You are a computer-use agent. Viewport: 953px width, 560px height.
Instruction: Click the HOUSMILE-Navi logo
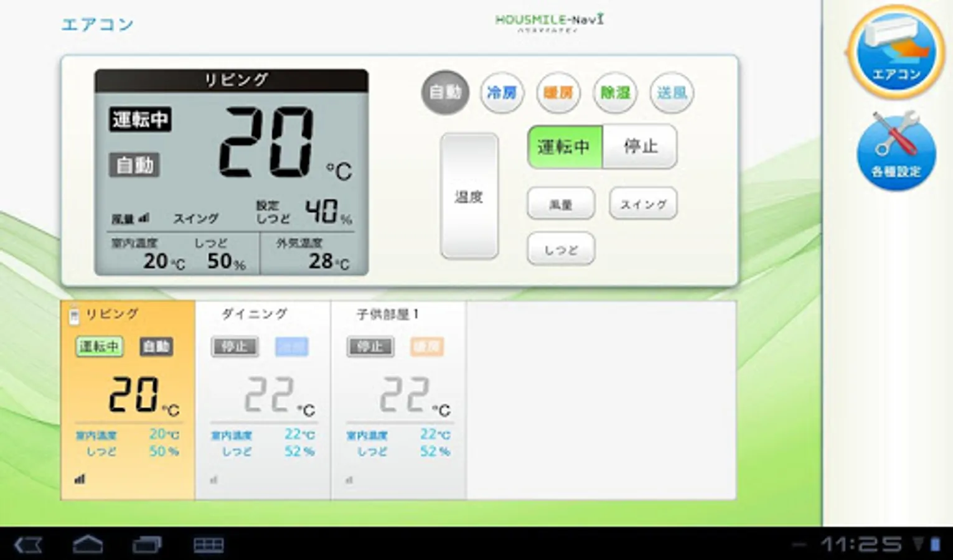(549, 22)
